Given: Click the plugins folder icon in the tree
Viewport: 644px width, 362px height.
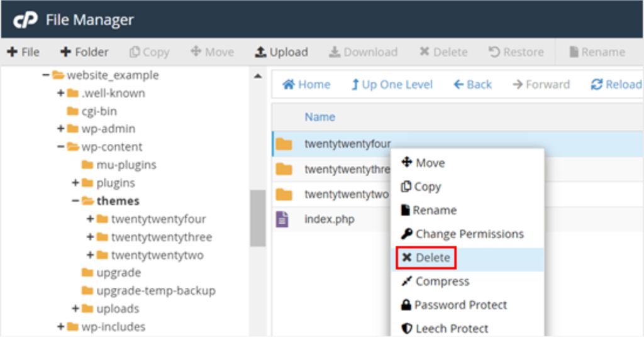Looking at the screenshot, I should click(x=87, y=183).
